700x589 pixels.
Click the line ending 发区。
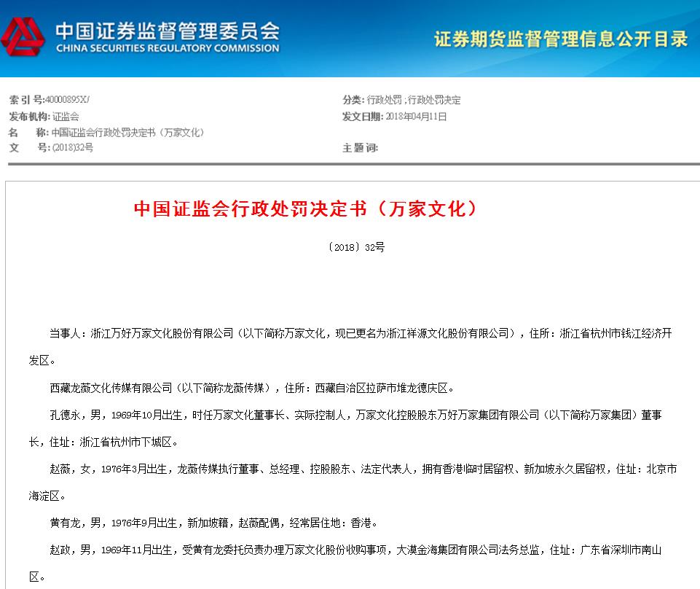tap(42, 361)
